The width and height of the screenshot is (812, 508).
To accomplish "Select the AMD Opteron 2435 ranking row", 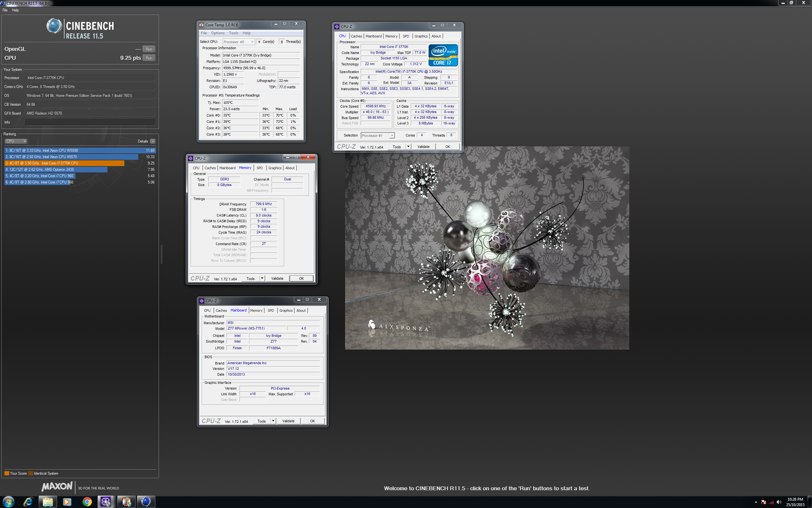I will point(80,169).
